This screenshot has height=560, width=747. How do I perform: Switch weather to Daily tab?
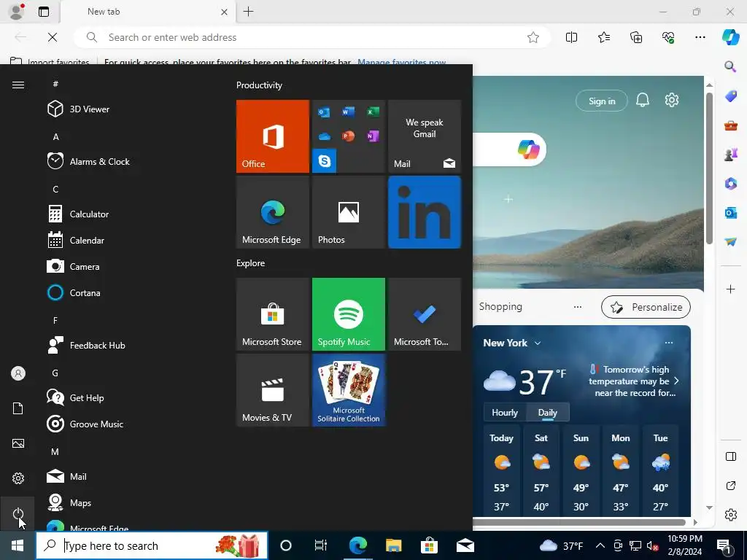tap(547, 413)
